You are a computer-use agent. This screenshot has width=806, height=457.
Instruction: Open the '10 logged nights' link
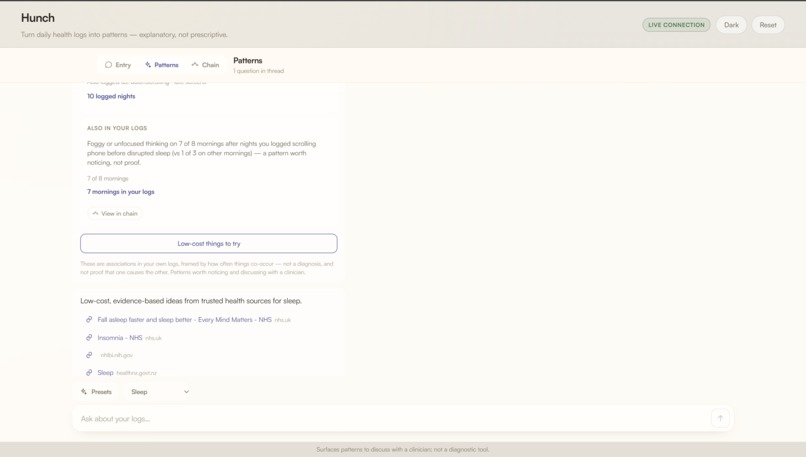coord(111,96)
